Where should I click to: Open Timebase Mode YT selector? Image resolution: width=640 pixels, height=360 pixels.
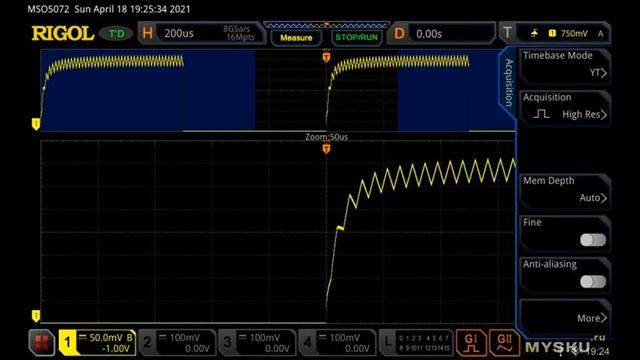[x=565, y=66]
